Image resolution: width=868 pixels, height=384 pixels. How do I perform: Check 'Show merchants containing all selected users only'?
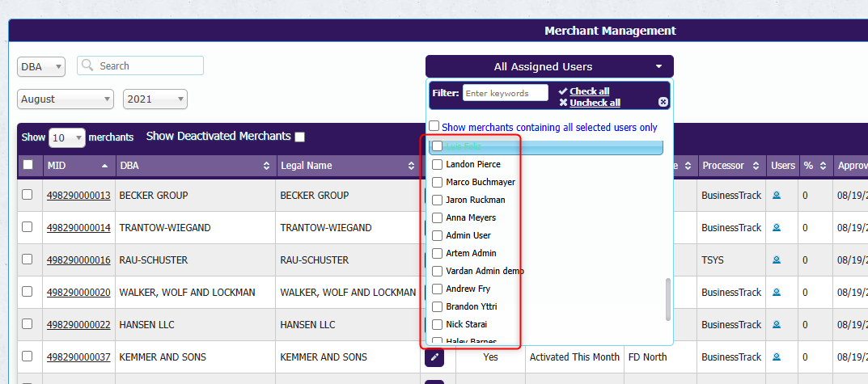(x=434, y=126)
